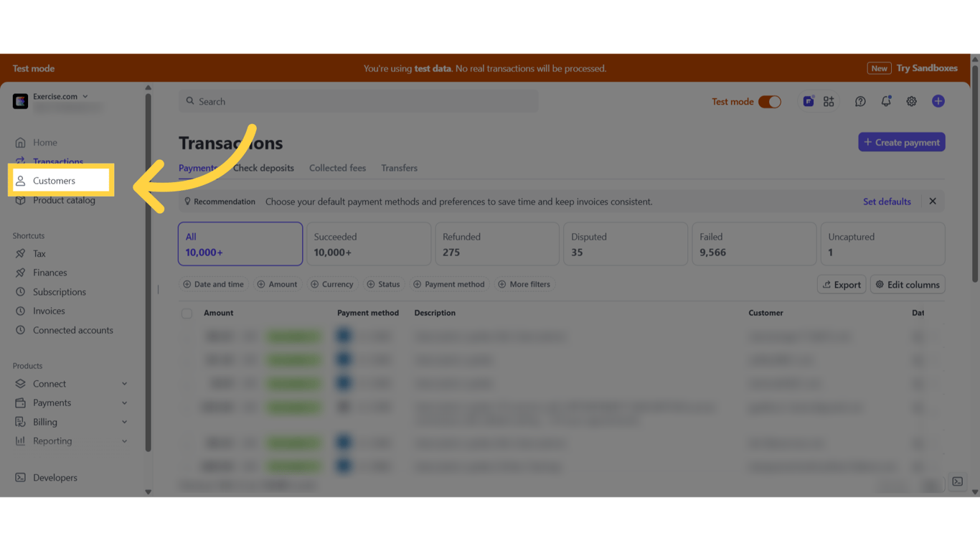This screenshot has width=980, height=551.
Task: Select all transactions with the header checkbox
Action: coord(187,313)
